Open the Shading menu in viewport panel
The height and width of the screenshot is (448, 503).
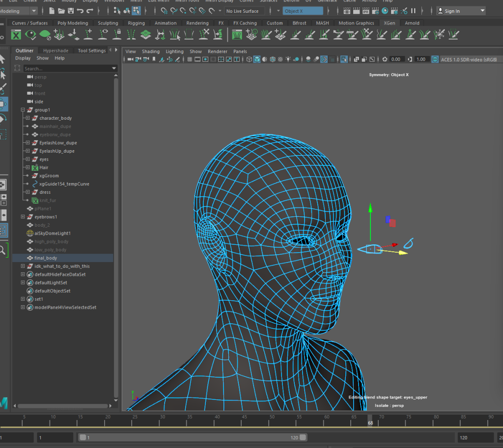[x=150, y=52]
